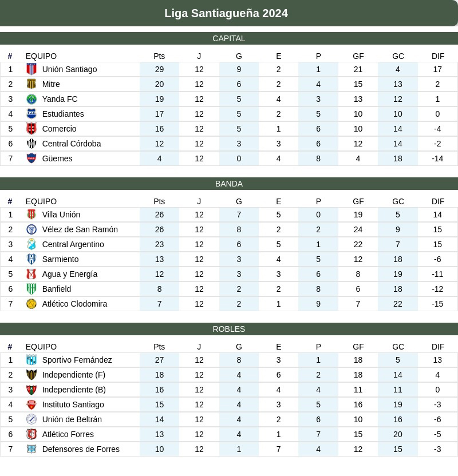Viewport: 458px width, 476px height.
Task: Click the Yanda FC team logo
Action: click(x=31, y=99)
